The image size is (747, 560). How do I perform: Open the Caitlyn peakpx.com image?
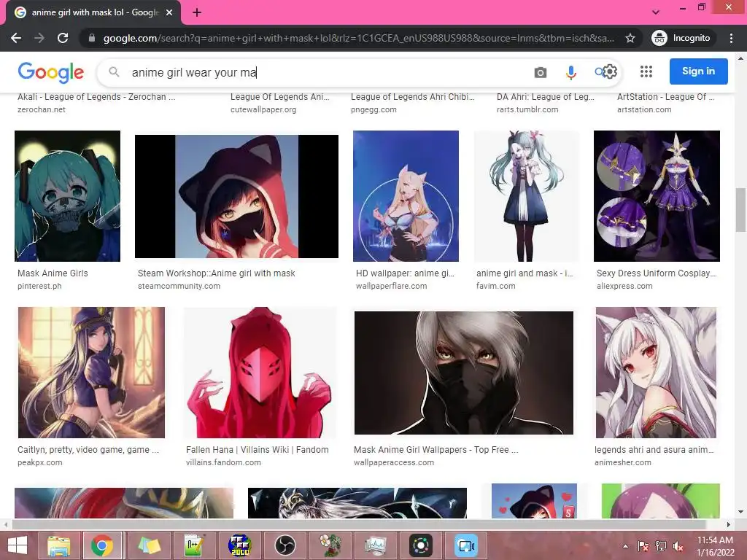(91, 373)
